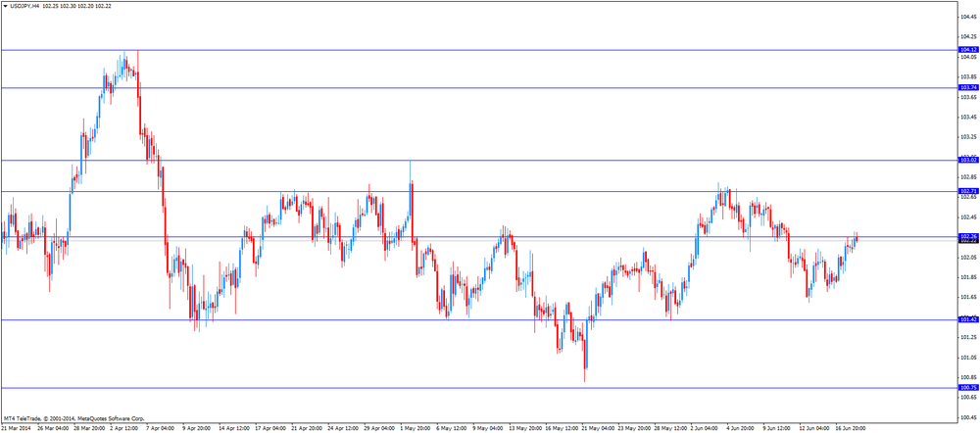Click the 9 Jun 12:00 time axis label
The width and height of the screenshot is (980, 433).
[777, 428]
